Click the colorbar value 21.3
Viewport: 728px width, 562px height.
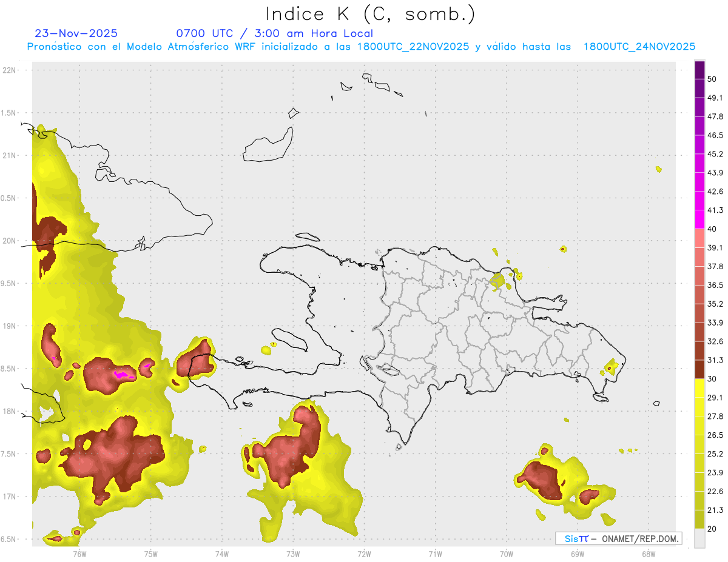pos(716,510)
